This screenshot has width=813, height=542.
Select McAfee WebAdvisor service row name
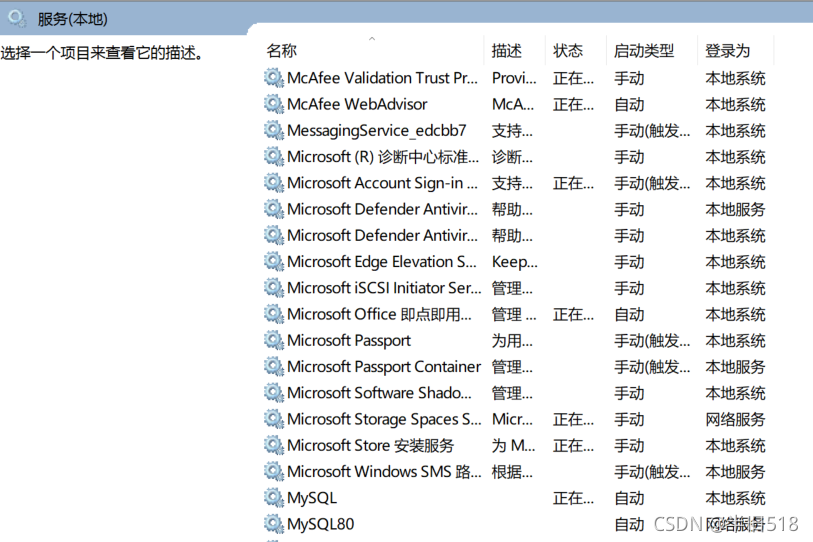[357, 104]
